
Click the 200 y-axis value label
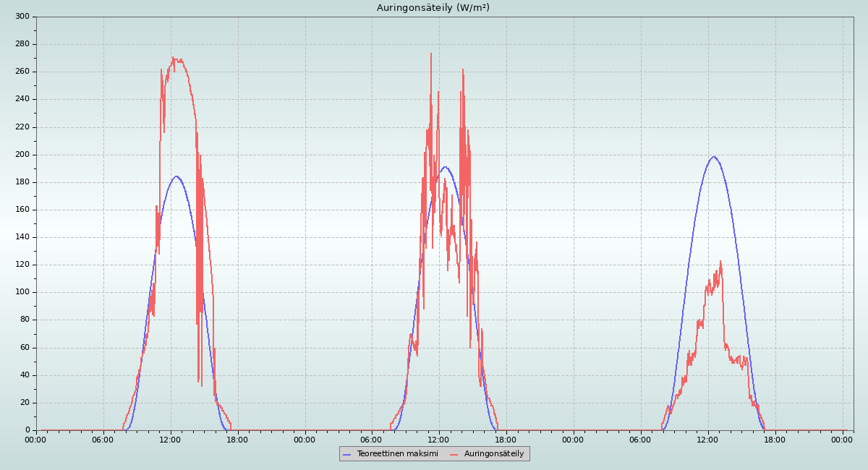click(22, 155)
